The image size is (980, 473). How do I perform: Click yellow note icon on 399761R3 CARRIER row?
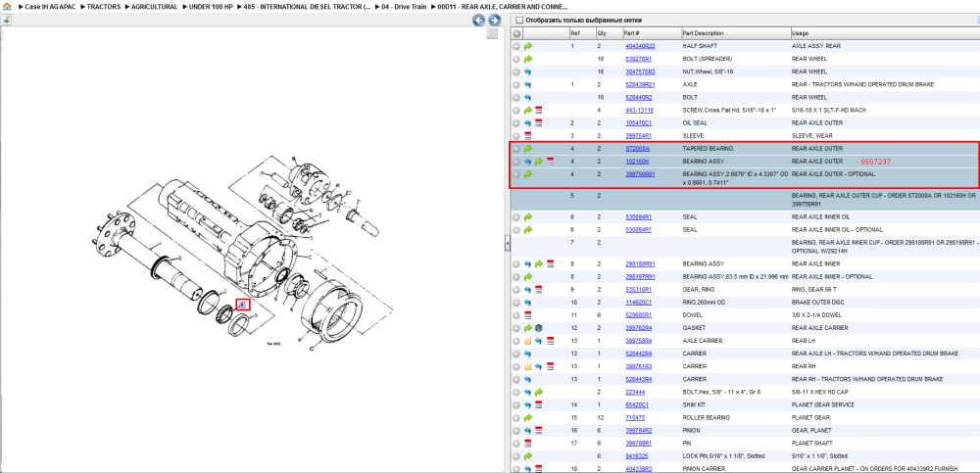(527, 366)
